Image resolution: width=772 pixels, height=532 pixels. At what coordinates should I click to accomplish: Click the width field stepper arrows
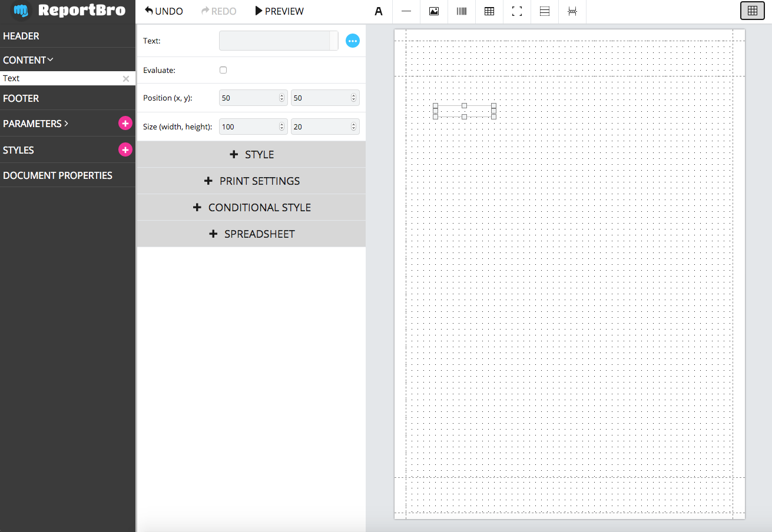tap(281, 127)
